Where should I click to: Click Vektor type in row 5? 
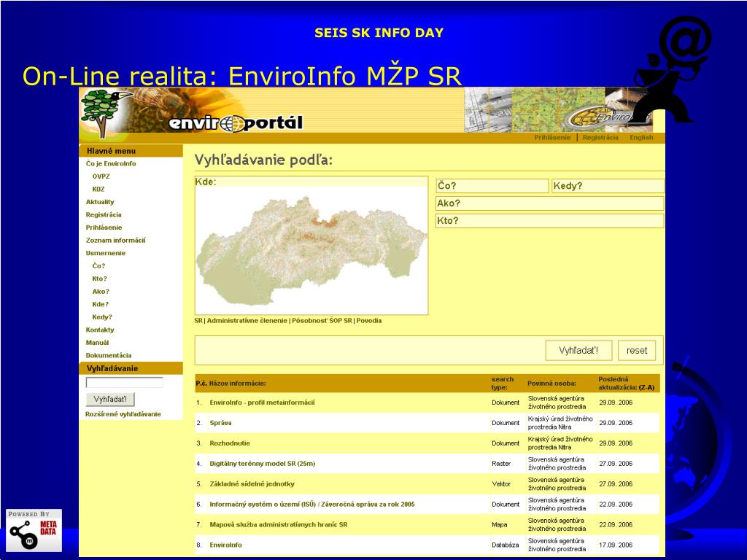tap(501, 484)
